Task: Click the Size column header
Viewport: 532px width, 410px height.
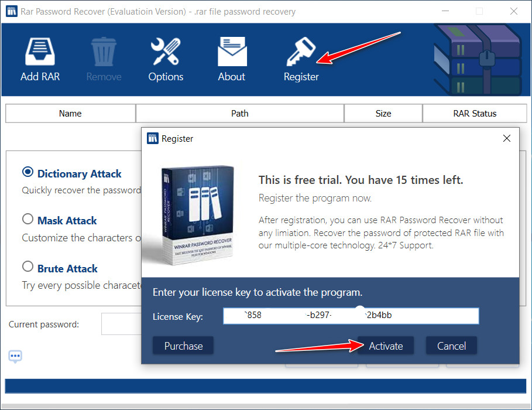Action: (383, 114)
